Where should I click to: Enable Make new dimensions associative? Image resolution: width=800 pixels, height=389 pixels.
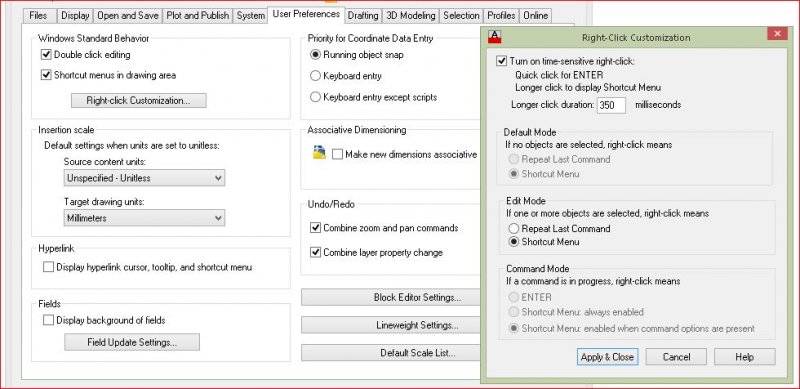337,154
